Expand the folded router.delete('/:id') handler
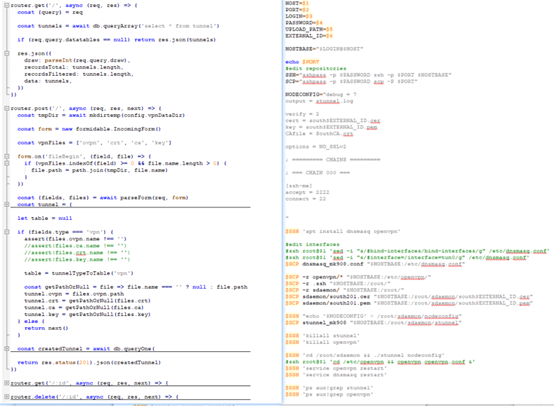 (x=7, y=396)
